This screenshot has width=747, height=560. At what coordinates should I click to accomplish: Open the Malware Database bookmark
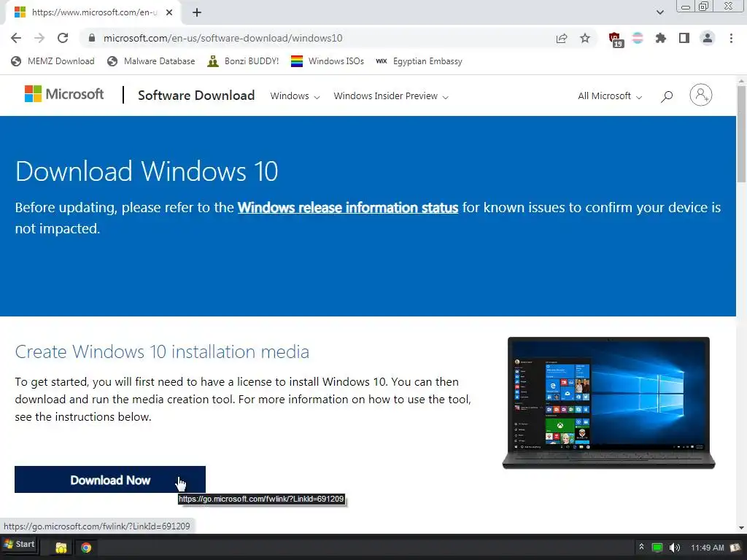(x=151, y=61)
